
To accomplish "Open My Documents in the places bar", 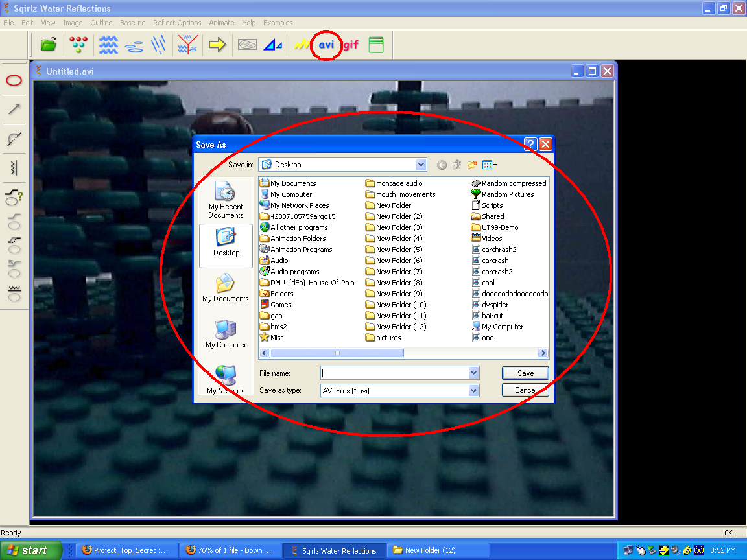I will click(x=226, y=288).
